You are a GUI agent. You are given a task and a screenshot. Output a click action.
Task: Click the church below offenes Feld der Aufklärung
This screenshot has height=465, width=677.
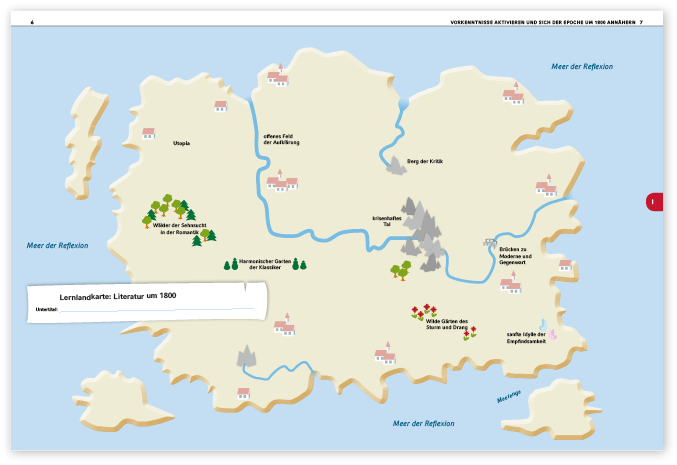coord(282,181)
